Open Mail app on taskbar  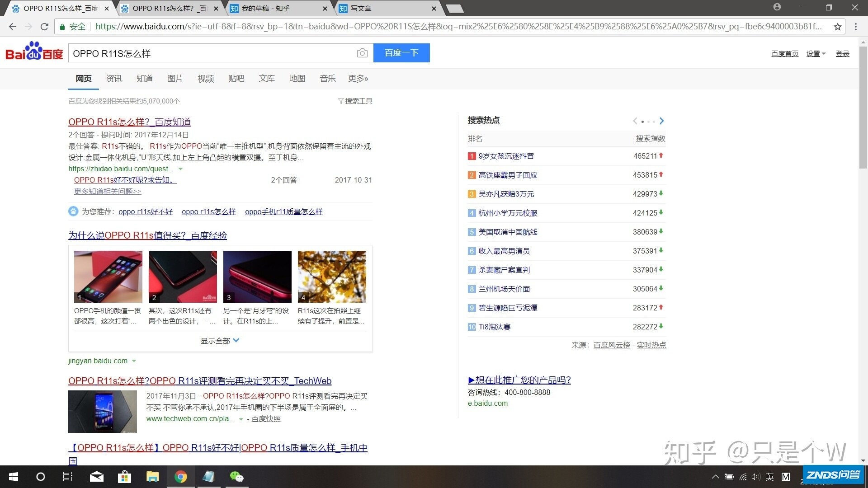96,477
